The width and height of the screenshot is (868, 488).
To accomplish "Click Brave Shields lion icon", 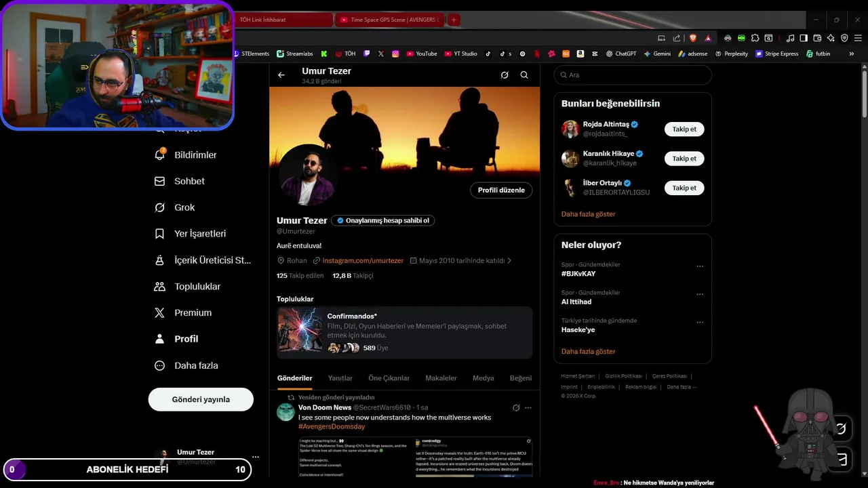I will pos(692,38).
